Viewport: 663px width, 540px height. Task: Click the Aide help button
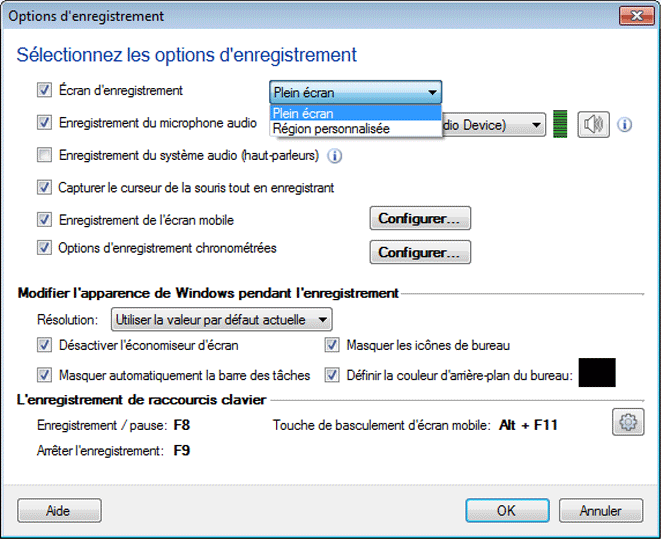[x=59, y=511]
